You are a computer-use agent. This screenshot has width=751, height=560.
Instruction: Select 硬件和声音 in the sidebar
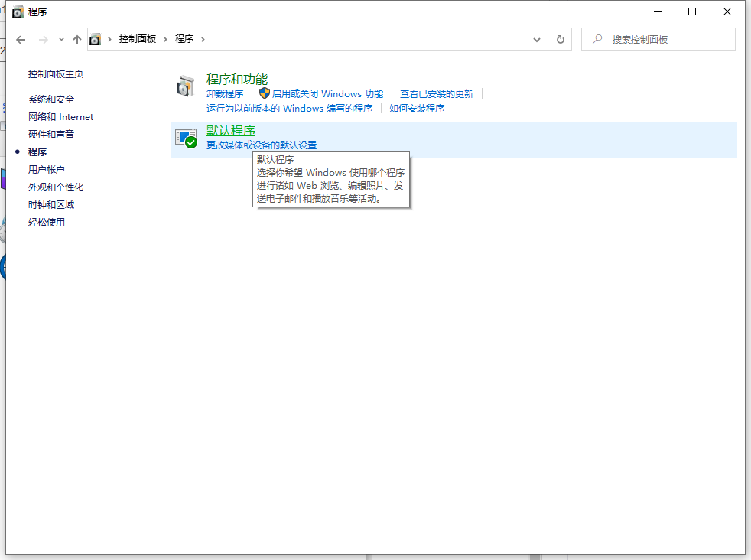pos(51,135)
